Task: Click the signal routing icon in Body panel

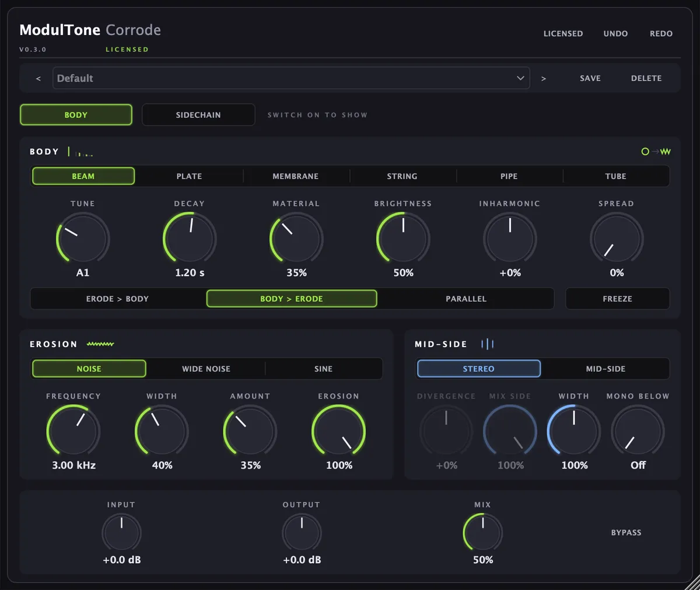Action: [656, 152]
